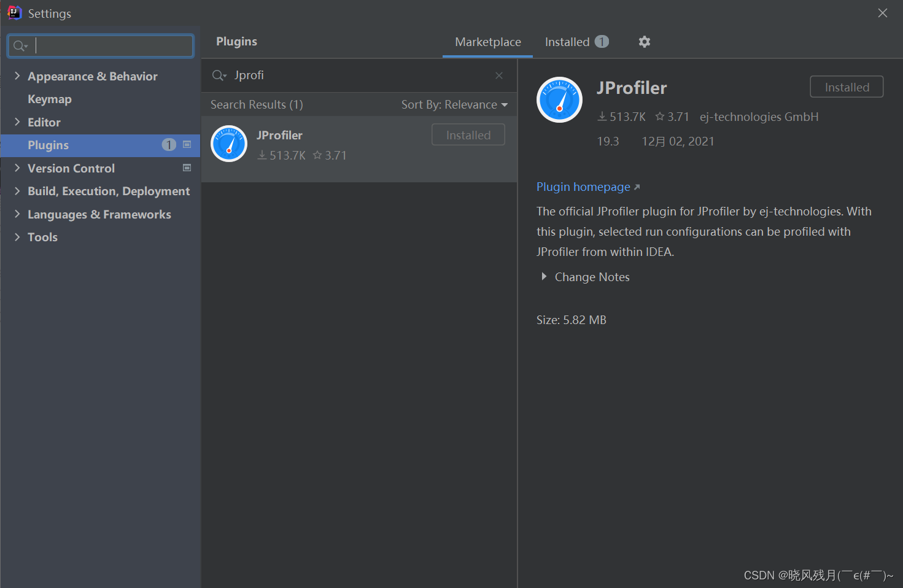Open the plugins gear settings icon
The width and height of the screenshot is (903, 588).
coord(644,42)
